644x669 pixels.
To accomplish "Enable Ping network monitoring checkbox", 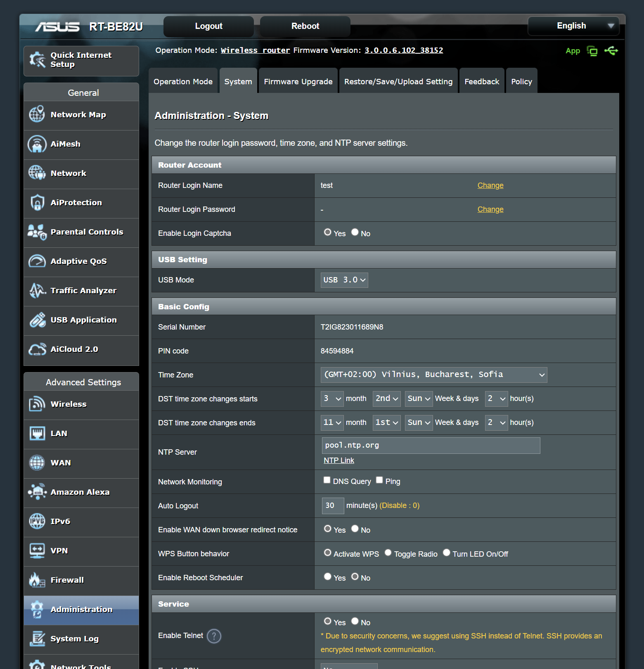I will [x=379, y=480].
